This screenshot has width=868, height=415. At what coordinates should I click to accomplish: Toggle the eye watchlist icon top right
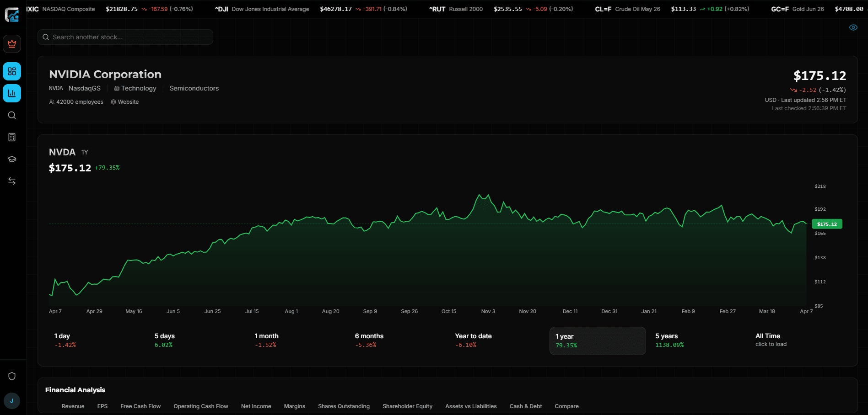click(853, 27)
